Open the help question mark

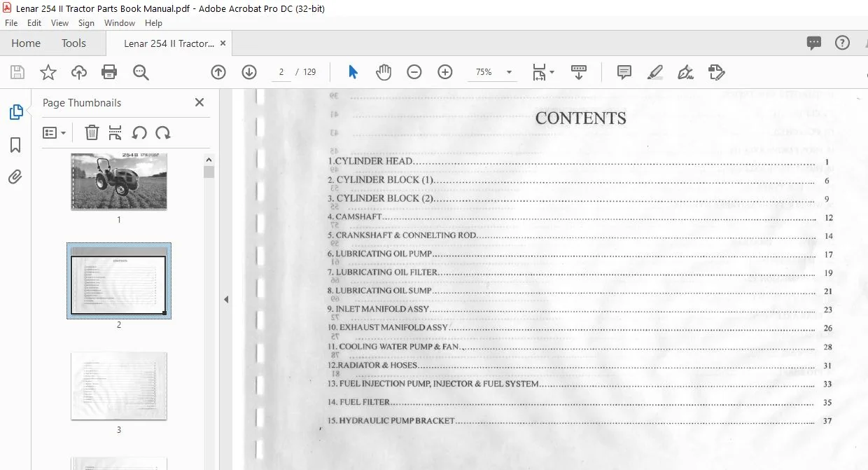coord(843,43)
